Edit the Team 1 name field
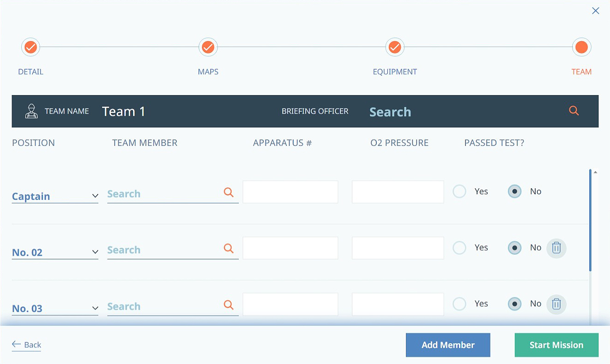 (123, 111)
